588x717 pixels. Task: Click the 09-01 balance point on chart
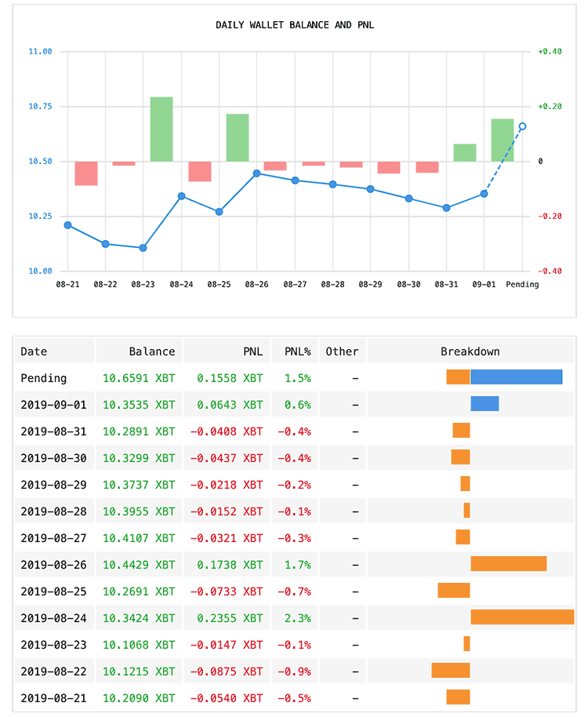point(485,194)
